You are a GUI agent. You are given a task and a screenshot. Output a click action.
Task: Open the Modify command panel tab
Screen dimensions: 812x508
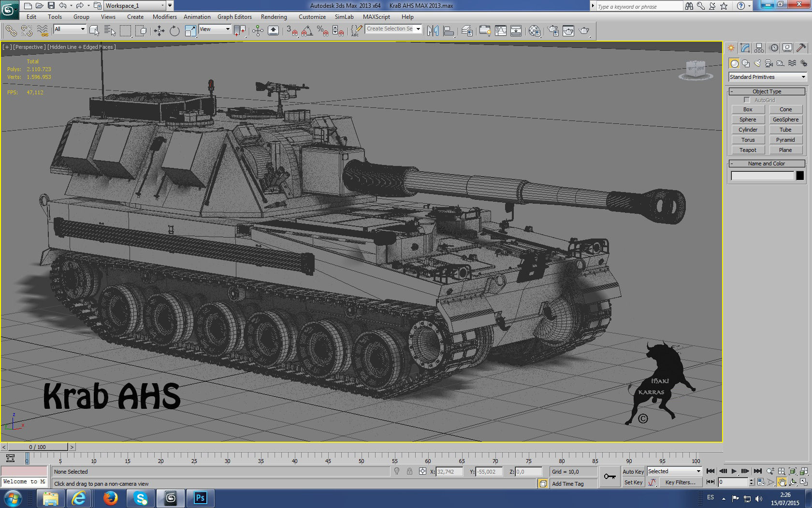click(745, 48)
